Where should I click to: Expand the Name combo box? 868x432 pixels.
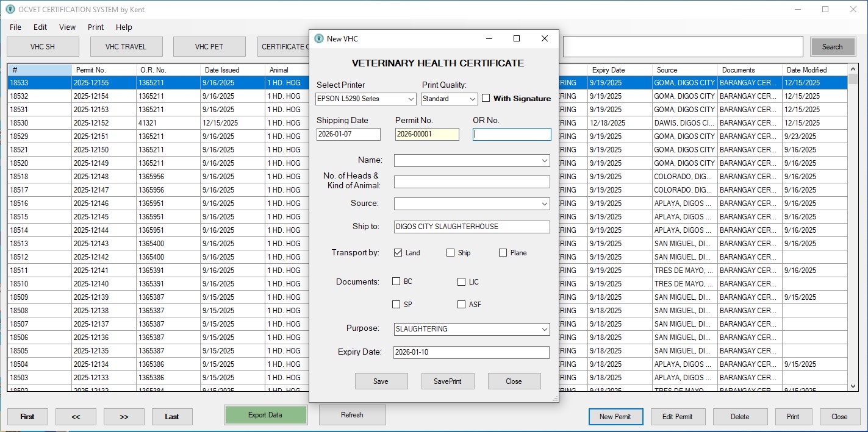pos(544,161)
